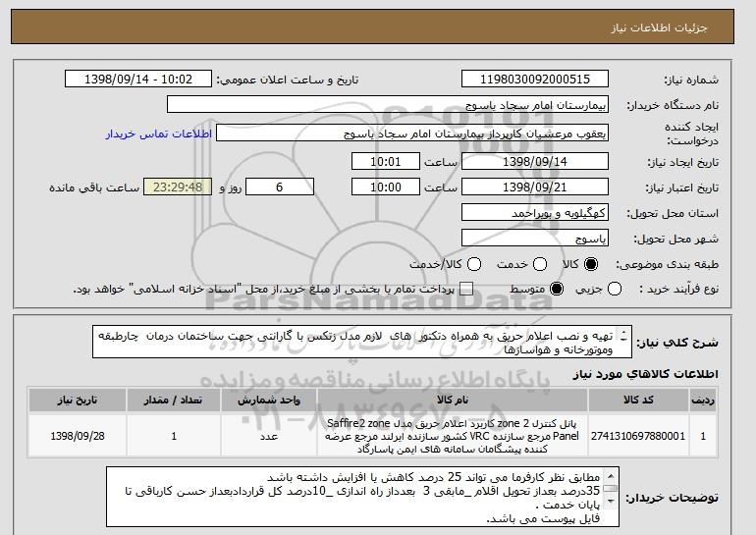Click the row number cell 1
Screen dimensions: 756x535
pyautogui.click(x=703, y=436)
